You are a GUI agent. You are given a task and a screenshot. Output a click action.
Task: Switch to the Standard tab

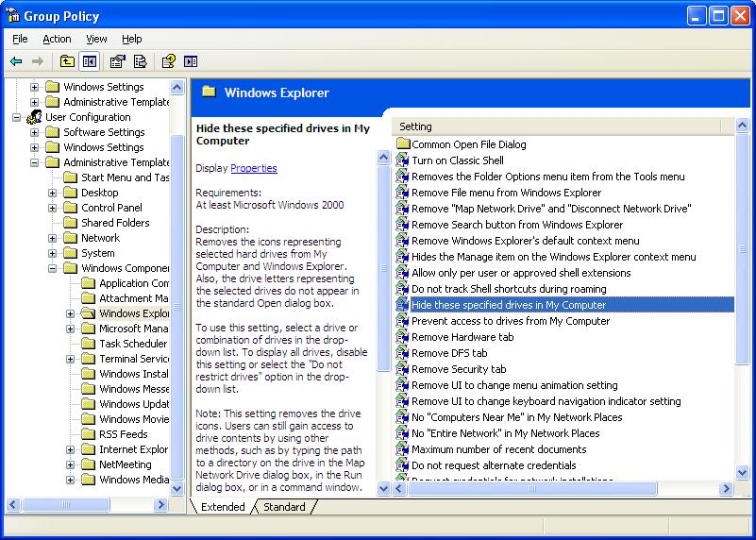pyautogui.click(x=284, y=507)
